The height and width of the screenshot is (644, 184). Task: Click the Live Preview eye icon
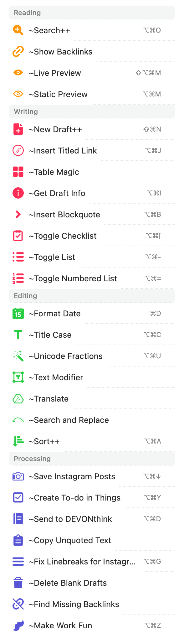coord(18,73)
